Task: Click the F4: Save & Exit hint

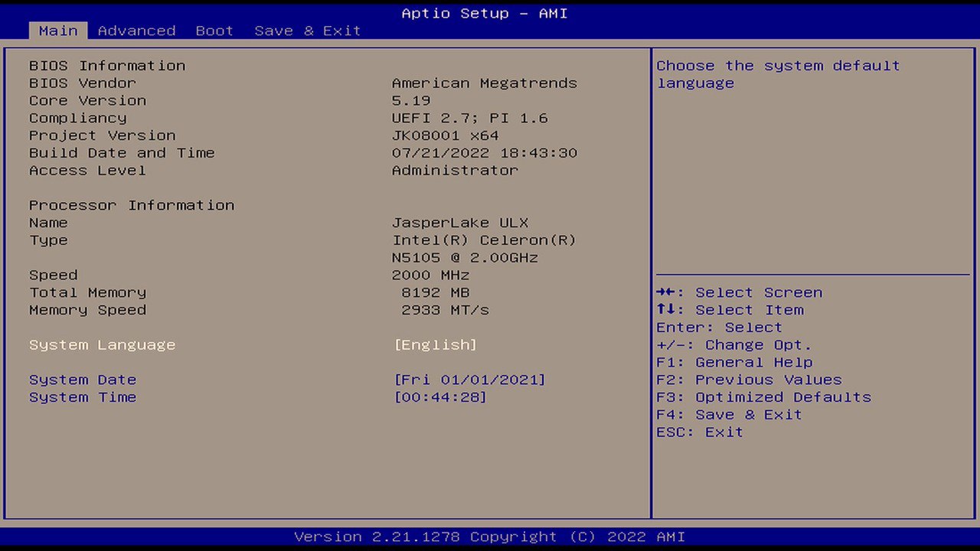Action: tap(730, 415)
